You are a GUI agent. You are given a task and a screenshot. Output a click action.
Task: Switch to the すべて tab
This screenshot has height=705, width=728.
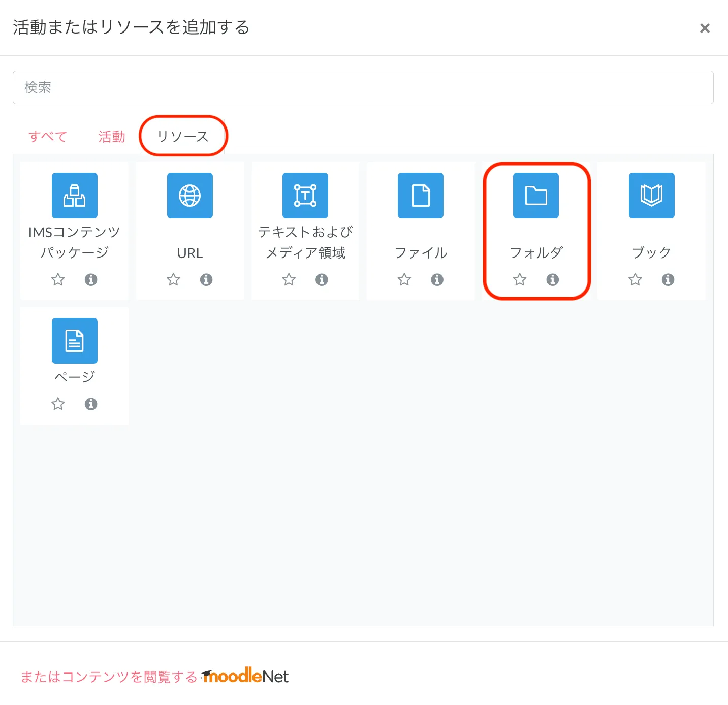[48, 137]
